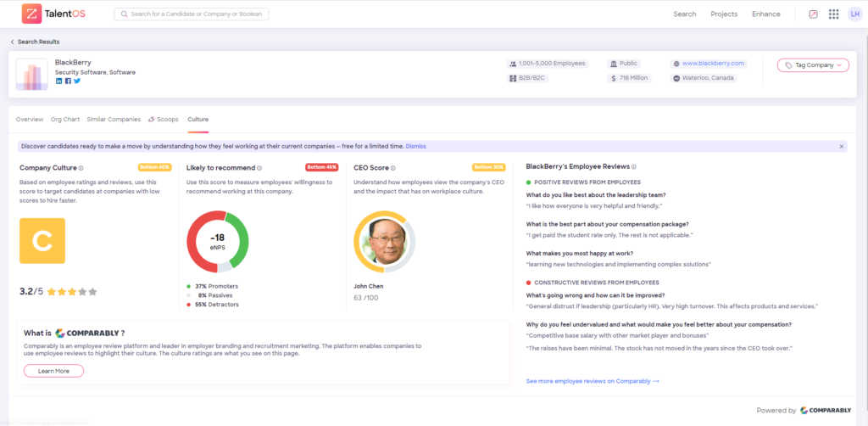Viewport: 868px width, 426px height.
Task: Open the LH user avatar menu
Action: tap(854, 14)
